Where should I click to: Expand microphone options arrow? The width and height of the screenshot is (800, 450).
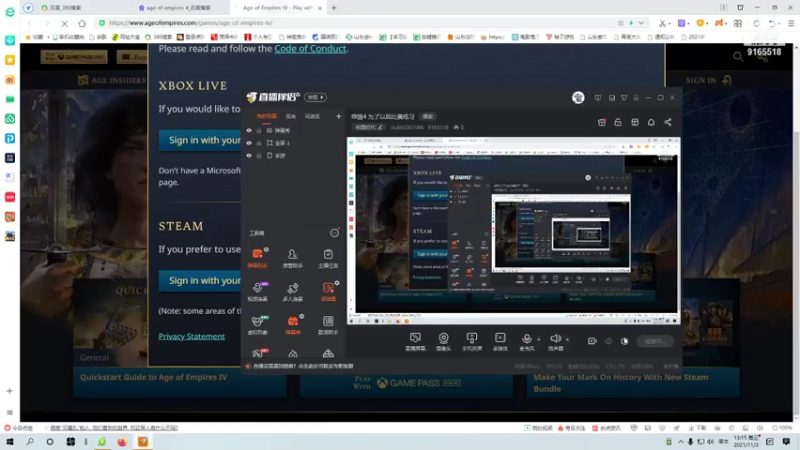coord(538,339)
